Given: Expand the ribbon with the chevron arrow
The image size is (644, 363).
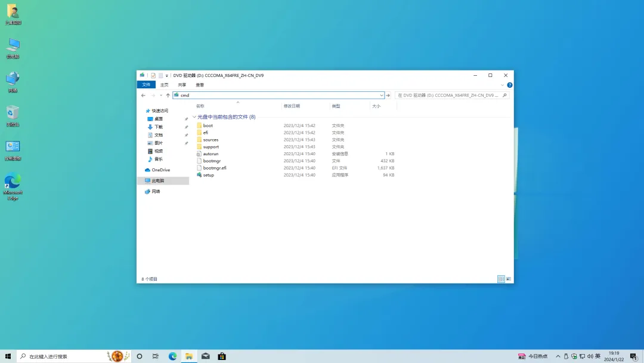Looking at the screenshot, I should point(501,85).
